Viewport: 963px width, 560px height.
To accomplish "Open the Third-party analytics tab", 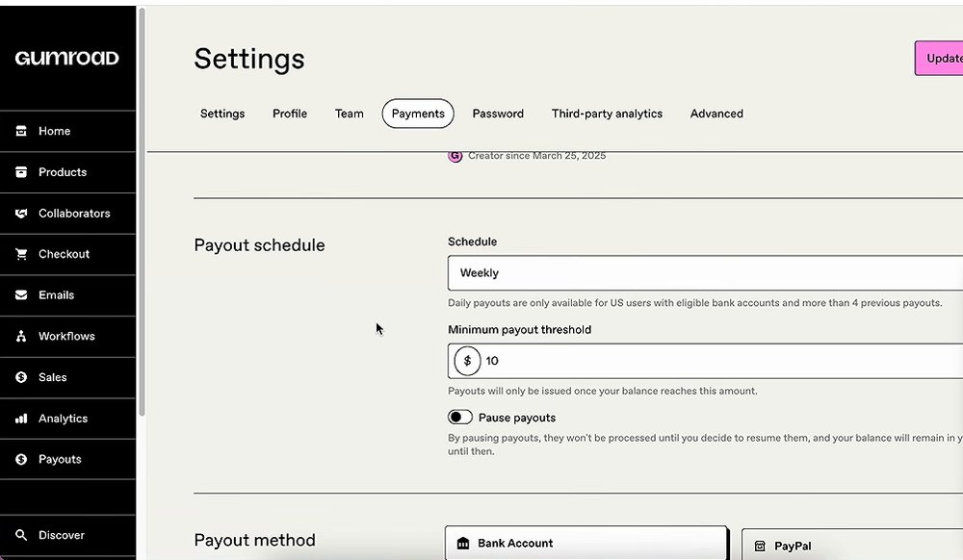I will click(607, 114).
